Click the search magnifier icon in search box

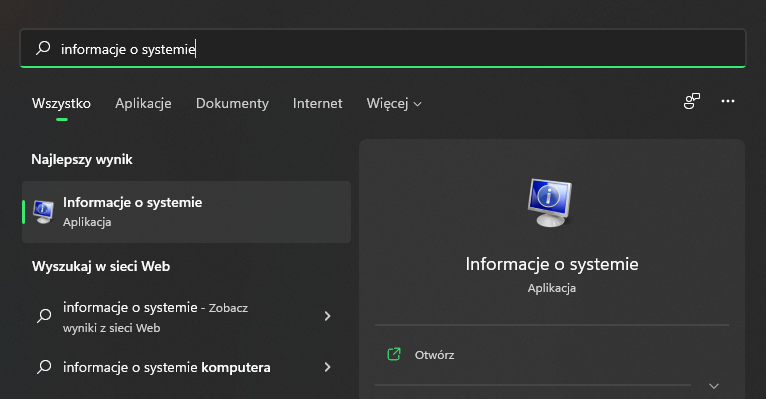43,48
